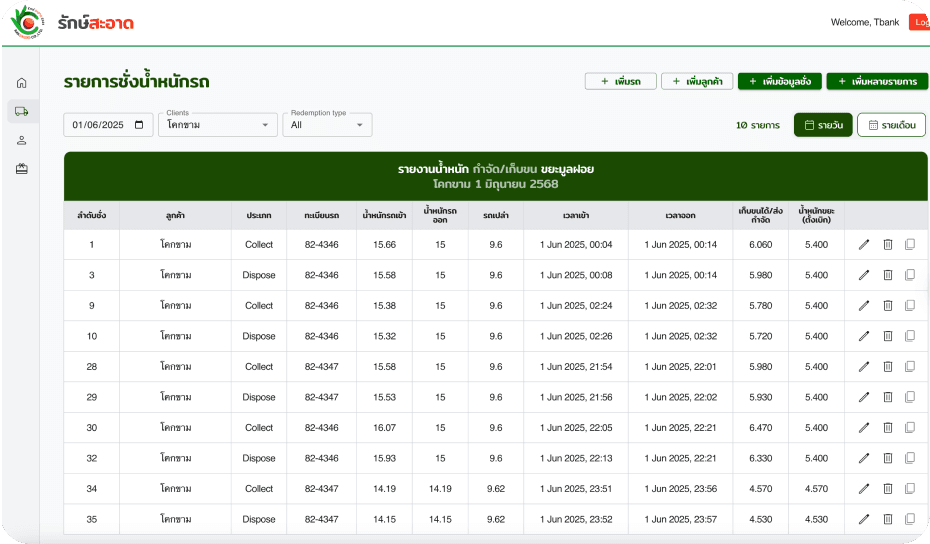Switch to รายวัน daily view
930x544 pixels.
pos(823,125)
